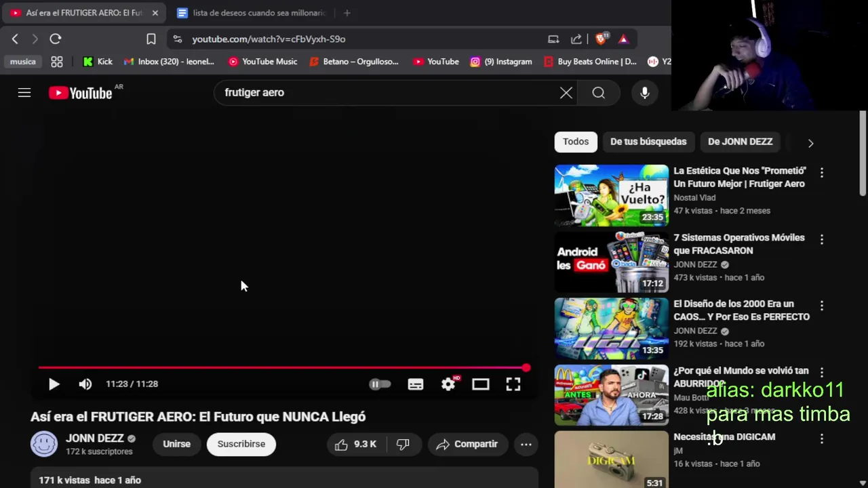Share the video using Compartir
This screenshot has width=868, height=488.
click(x=467, y=444)
